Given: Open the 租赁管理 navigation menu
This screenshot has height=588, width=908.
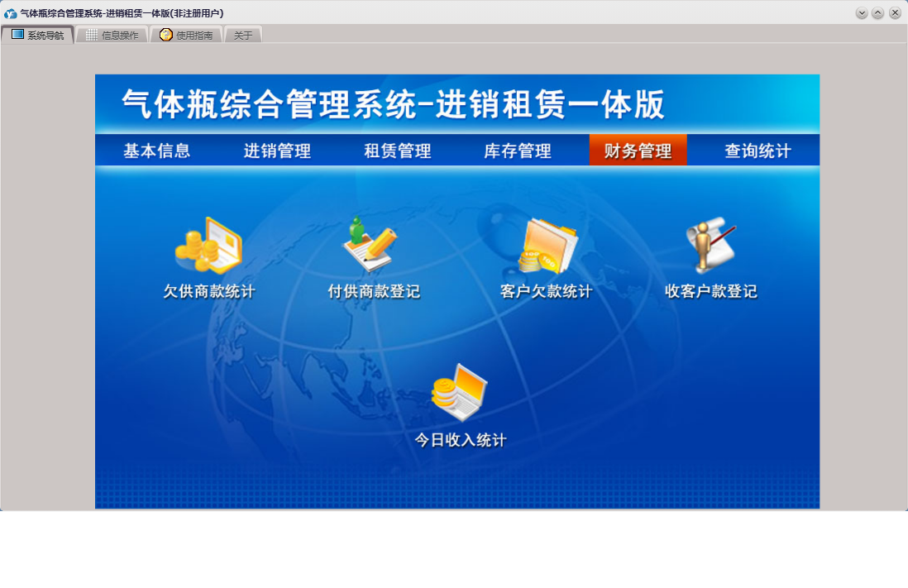Looking at the screenshot, I should coord(398,151).
